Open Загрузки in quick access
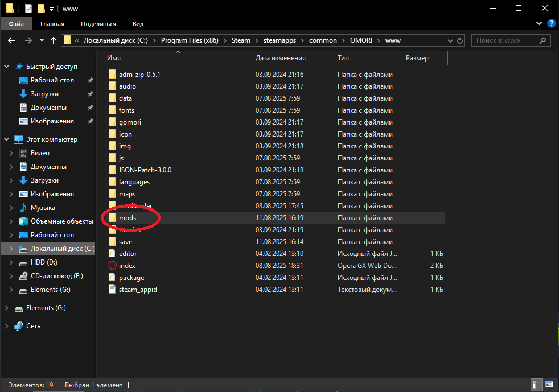This screenshot has width=559, height=392. (44, 94)
